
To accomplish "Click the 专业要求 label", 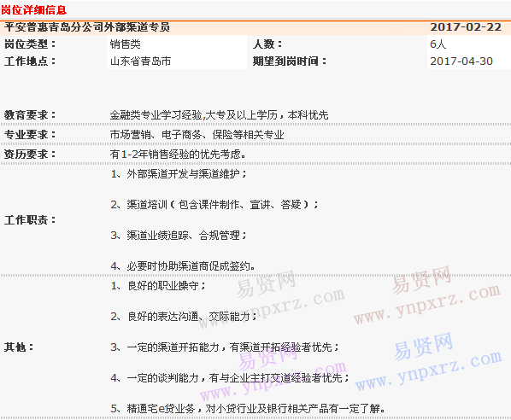I will tap(30, 135).
